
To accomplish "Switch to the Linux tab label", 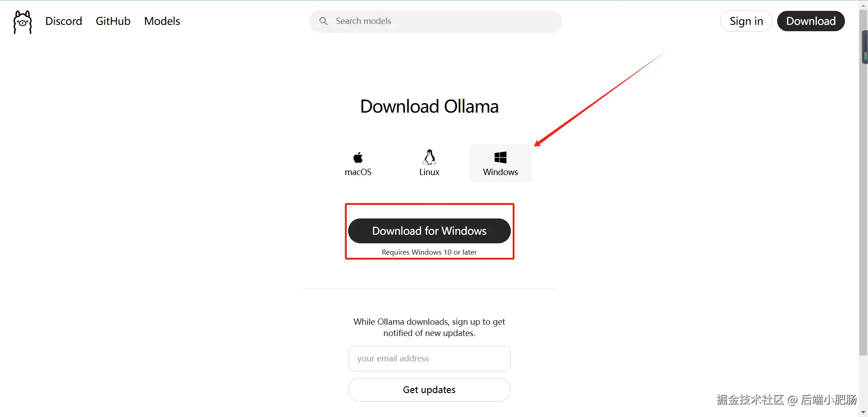I will [x=429, y=172].
